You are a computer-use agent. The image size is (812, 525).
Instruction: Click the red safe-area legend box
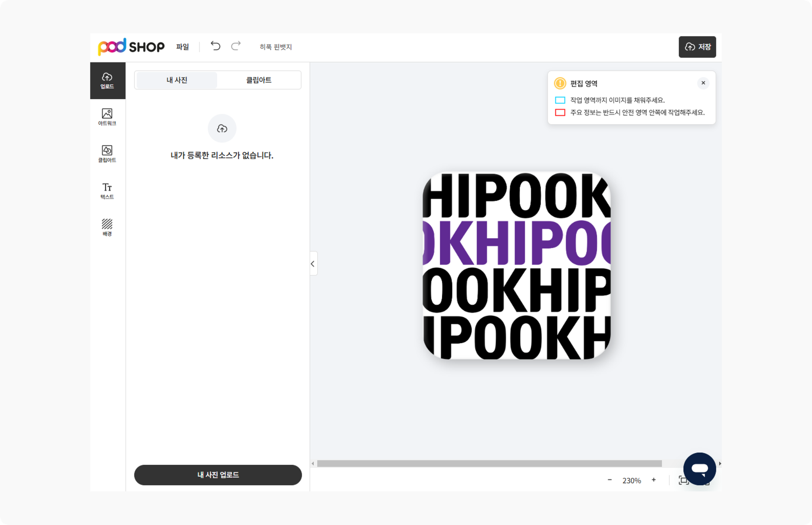click(x=560, y=113)
